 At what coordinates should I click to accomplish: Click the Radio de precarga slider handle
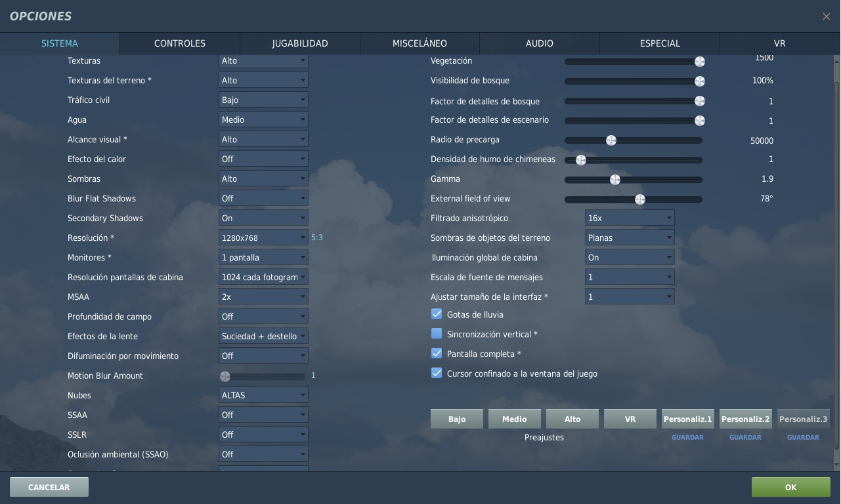[x=611, y=140]
